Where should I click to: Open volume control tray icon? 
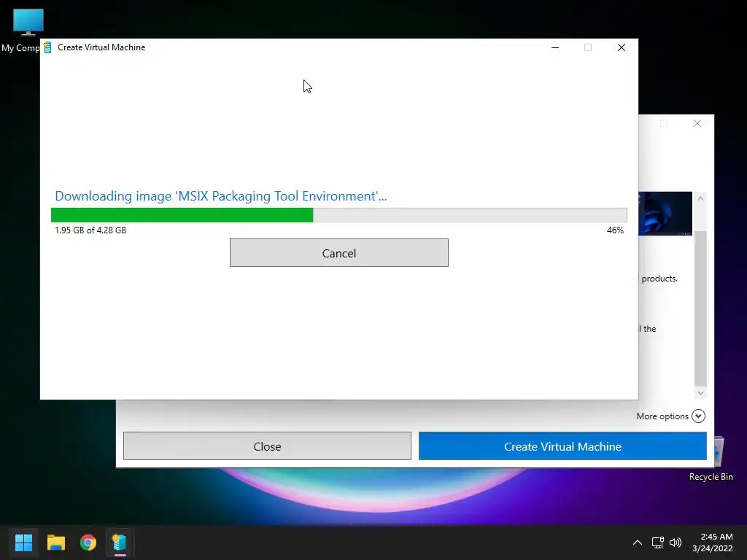pyautogui.click(x=676, y=542)
